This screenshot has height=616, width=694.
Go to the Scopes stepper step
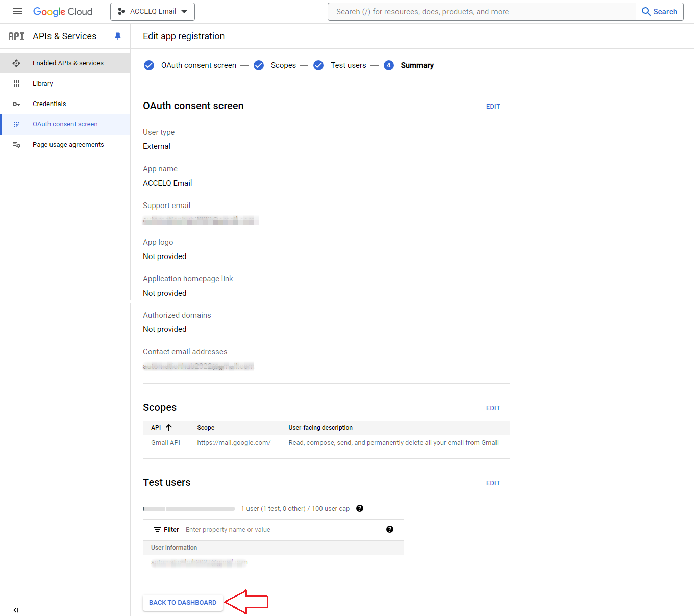(283, 65)
